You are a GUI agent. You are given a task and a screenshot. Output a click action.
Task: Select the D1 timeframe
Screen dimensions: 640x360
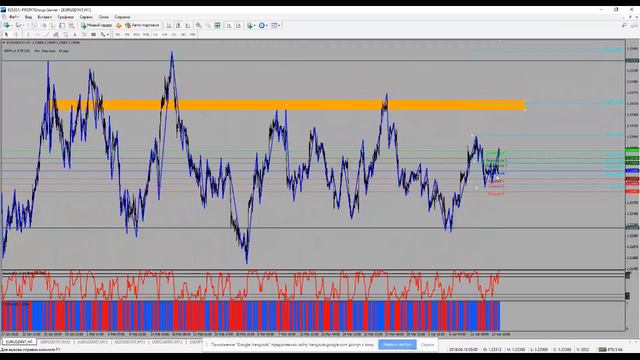pyautogui.click(x=174, y=35)
